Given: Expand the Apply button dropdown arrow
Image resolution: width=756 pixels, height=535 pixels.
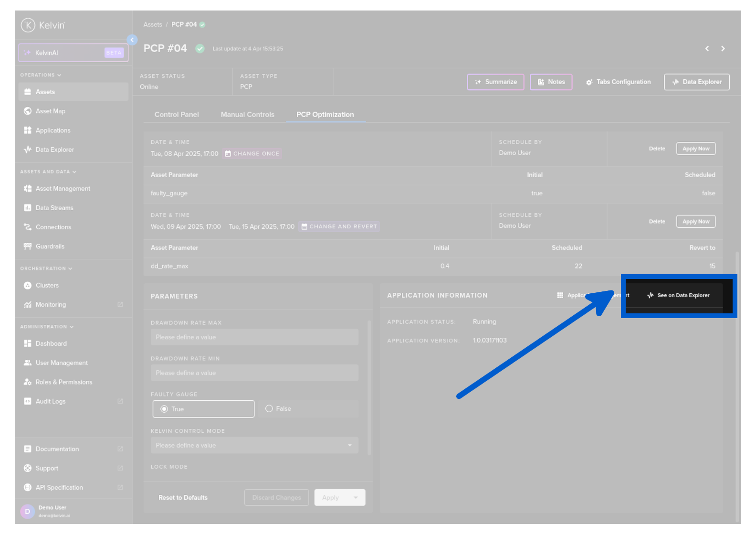Looking at the screenshot, I should [356, 498].
